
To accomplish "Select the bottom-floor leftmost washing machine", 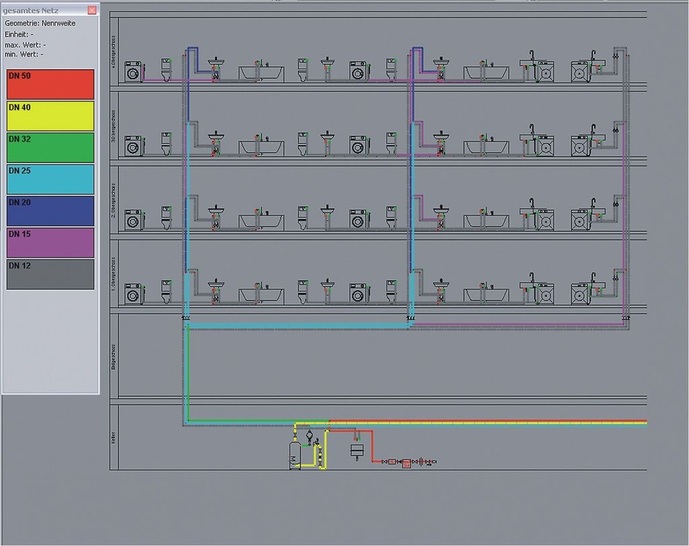I will pos(133,292).
